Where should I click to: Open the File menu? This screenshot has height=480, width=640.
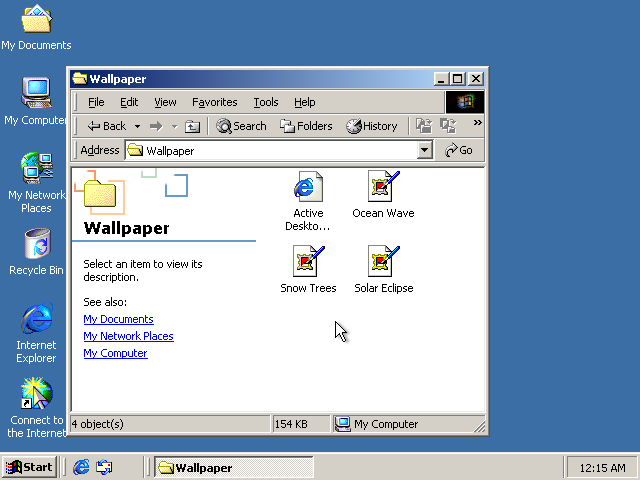(x=96, y=102)
